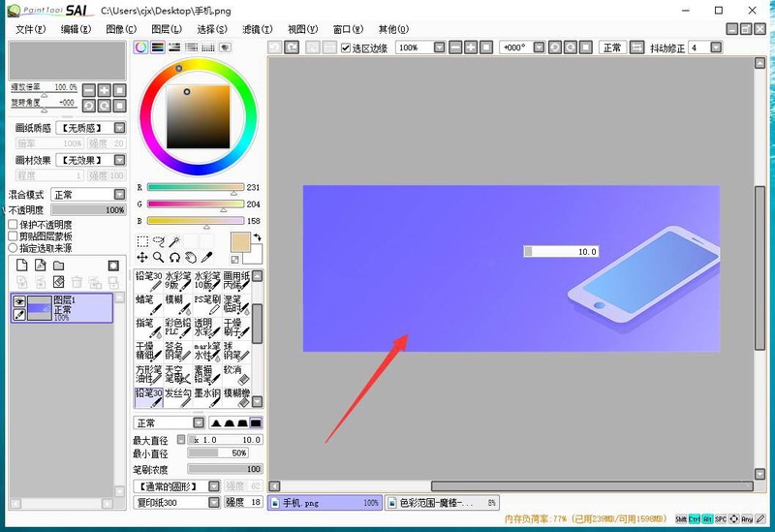Select the magic wand tool
This screenshot has height=532, width=775.
175,241
